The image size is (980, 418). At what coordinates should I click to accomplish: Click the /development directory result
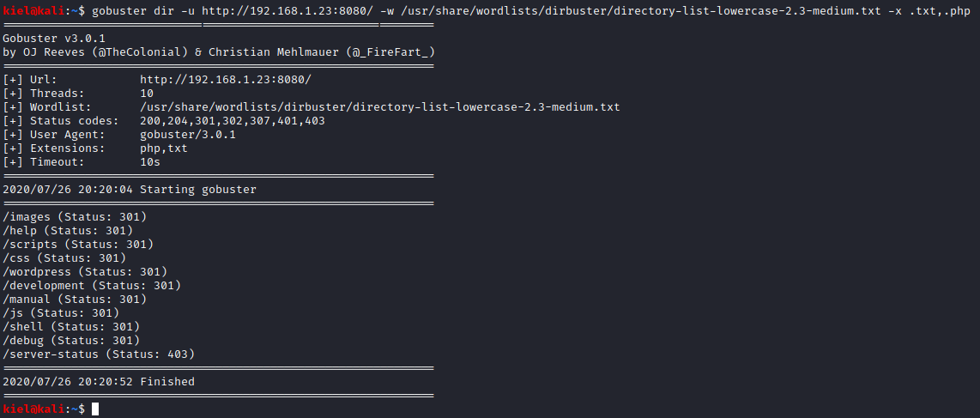92,286
